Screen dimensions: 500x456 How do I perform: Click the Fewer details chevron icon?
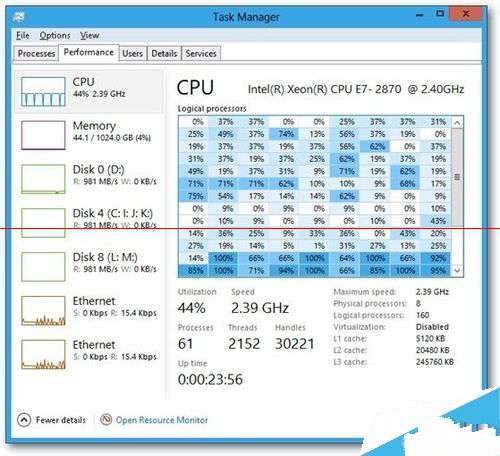[24, 420]
